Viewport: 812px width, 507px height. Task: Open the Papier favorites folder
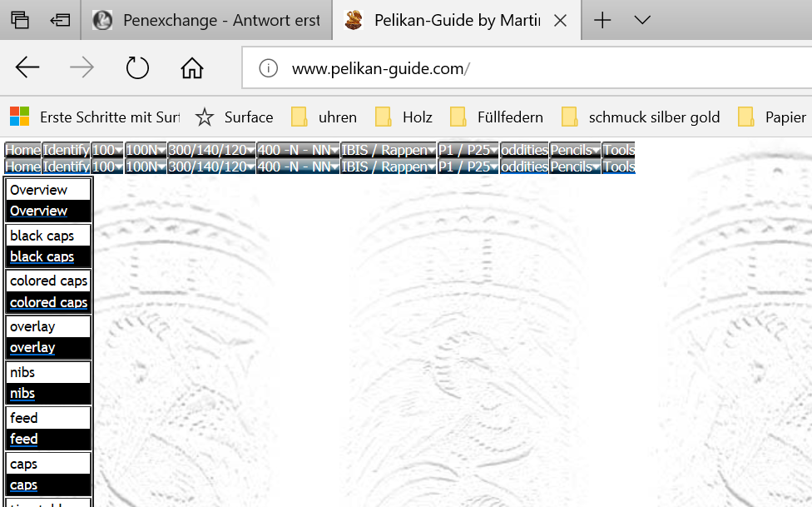pos(771,117)
